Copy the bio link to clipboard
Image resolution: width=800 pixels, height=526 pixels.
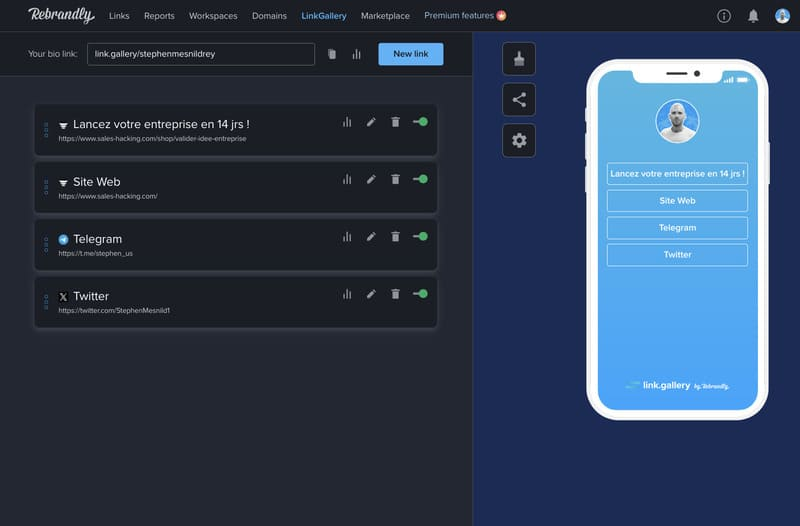pos(332,54)
